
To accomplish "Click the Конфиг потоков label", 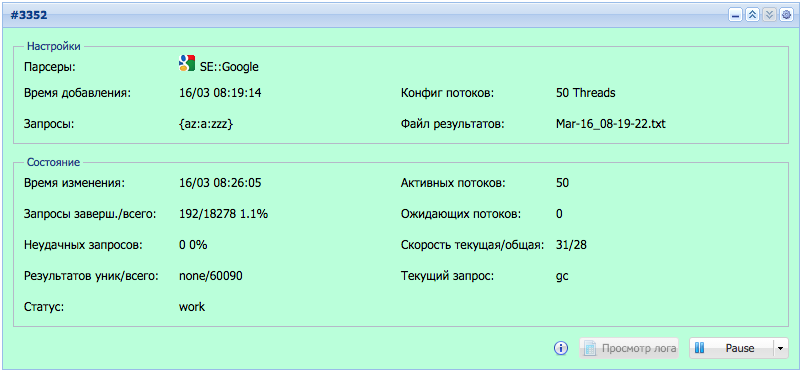I will click(448, 93).
